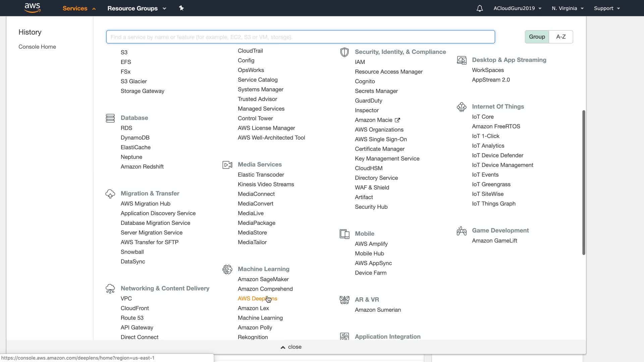Open the Support menu

(x=606, y=8)
